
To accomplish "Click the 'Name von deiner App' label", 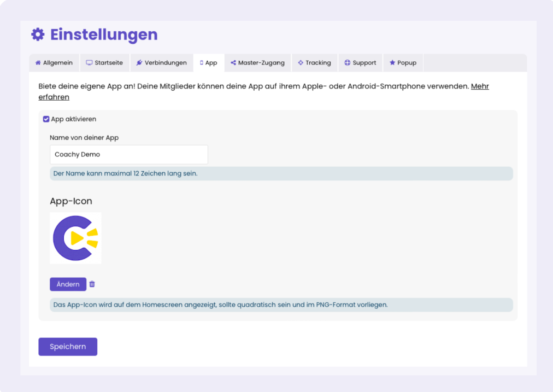I will [84, 138].
